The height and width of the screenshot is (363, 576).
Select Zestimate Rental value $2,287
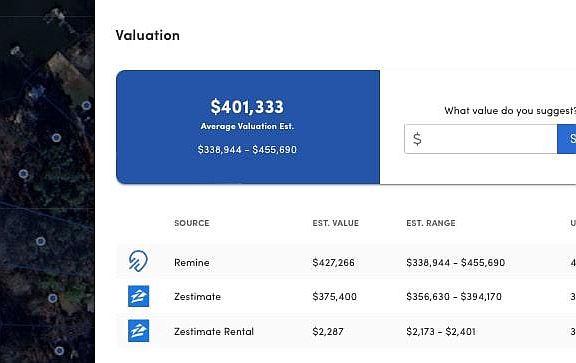click(x=328, y=331)
